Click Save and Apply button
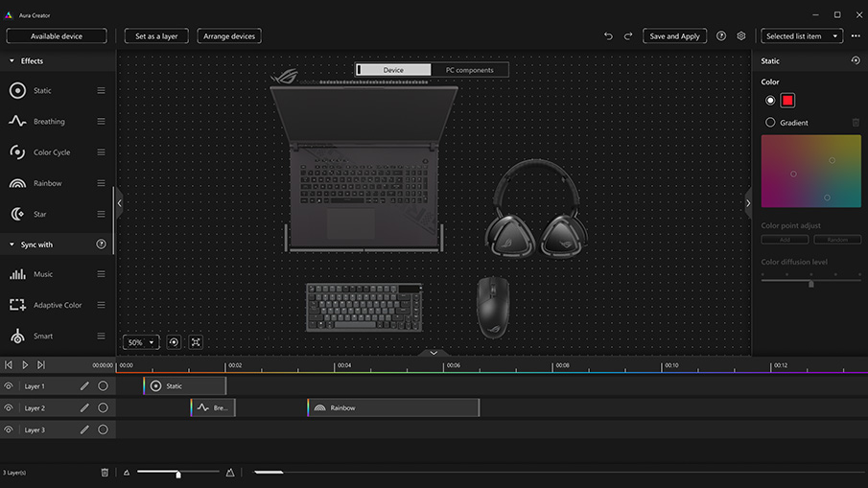The image size is (868, 488). tap(674, 36)
